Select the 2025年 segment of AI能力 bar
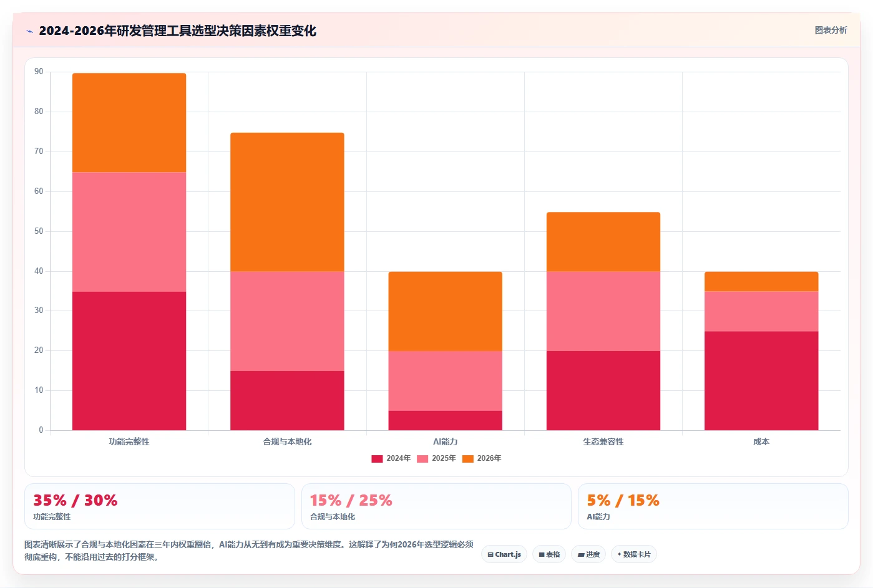Image resolution: width=873 pixels, height=588 pixels. point(445,381)
